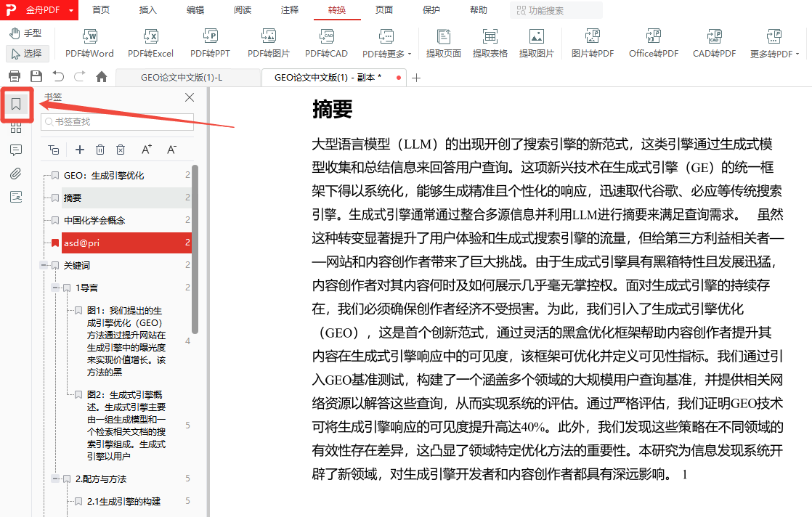Click the print icon in quick toolbar

(x=14, y=76)
